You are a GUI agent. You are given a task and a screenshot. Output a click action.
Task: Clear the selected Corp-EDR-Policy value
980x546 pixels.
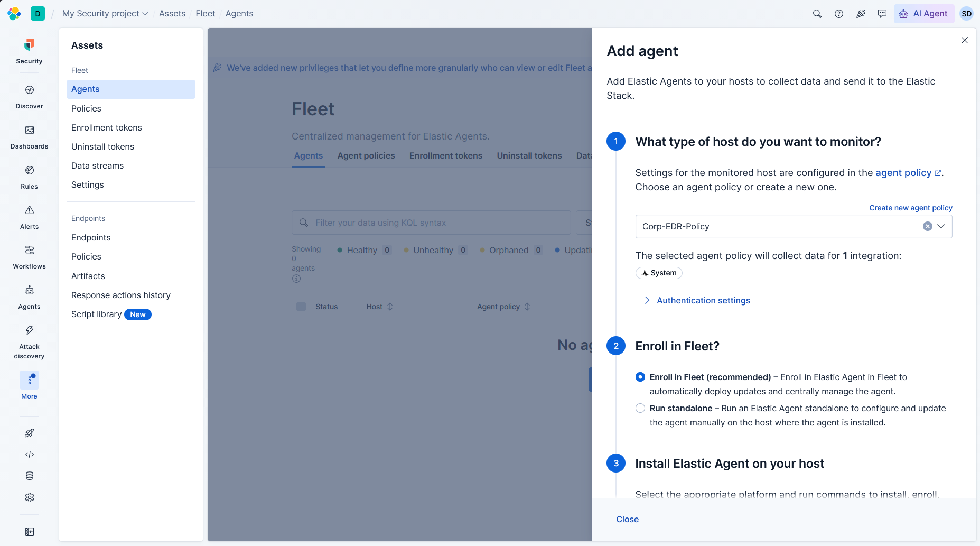tap(927, 226)
